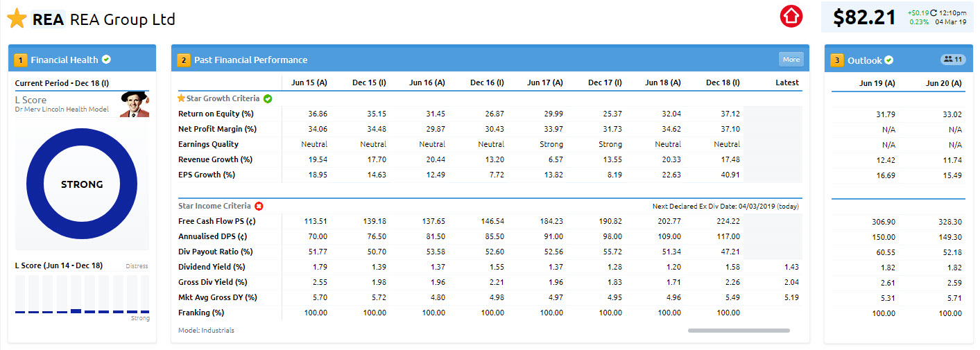Click the green check icon beside Financial Health
The width and height of the screenshot is (980, 350).
click(x=106, y=60)
